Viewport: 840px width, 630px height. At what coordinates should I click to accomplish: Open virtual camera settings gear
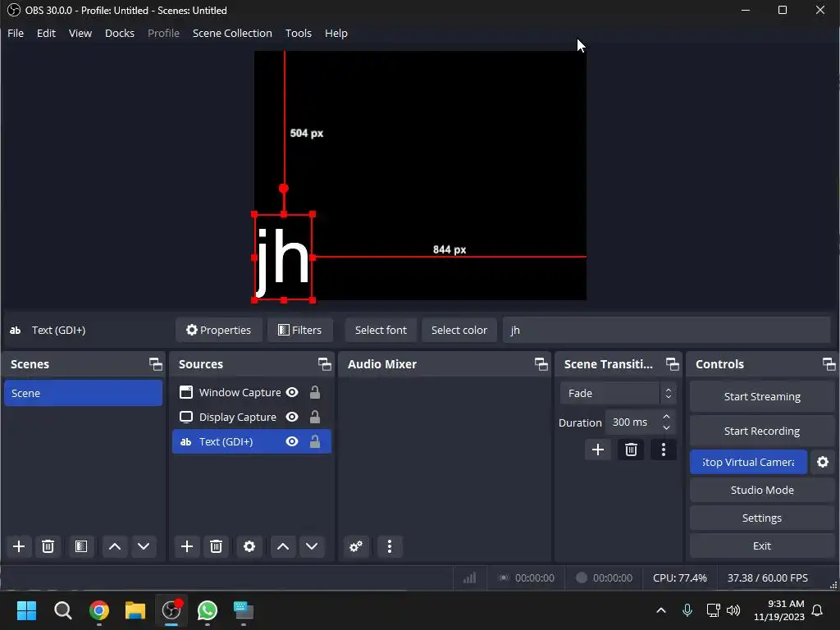[x=823, y=462]
